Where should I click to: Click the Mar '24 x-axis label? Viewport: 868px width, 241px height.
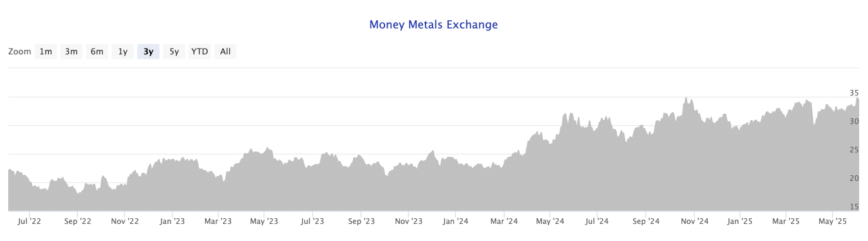[503, 221]
